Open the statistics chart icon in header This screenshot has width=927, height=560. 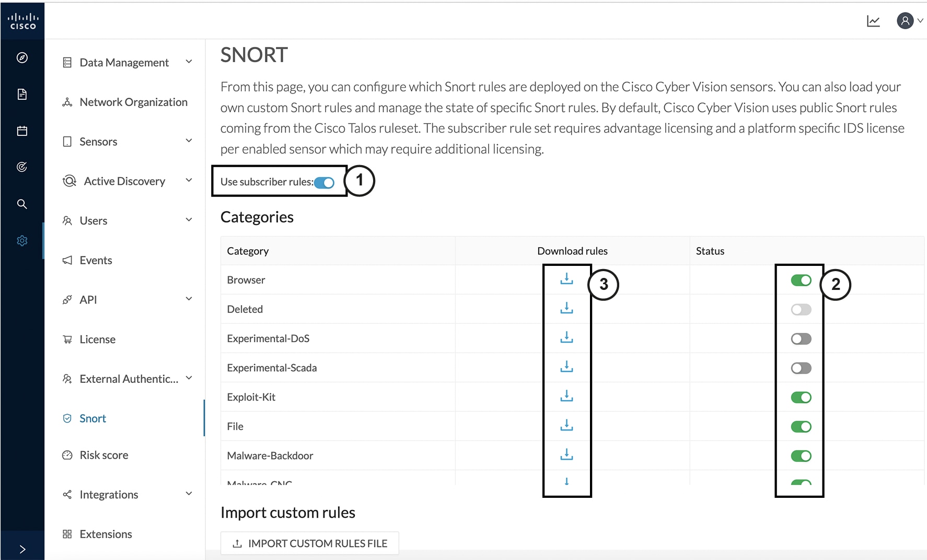click(x=873, y=21)
